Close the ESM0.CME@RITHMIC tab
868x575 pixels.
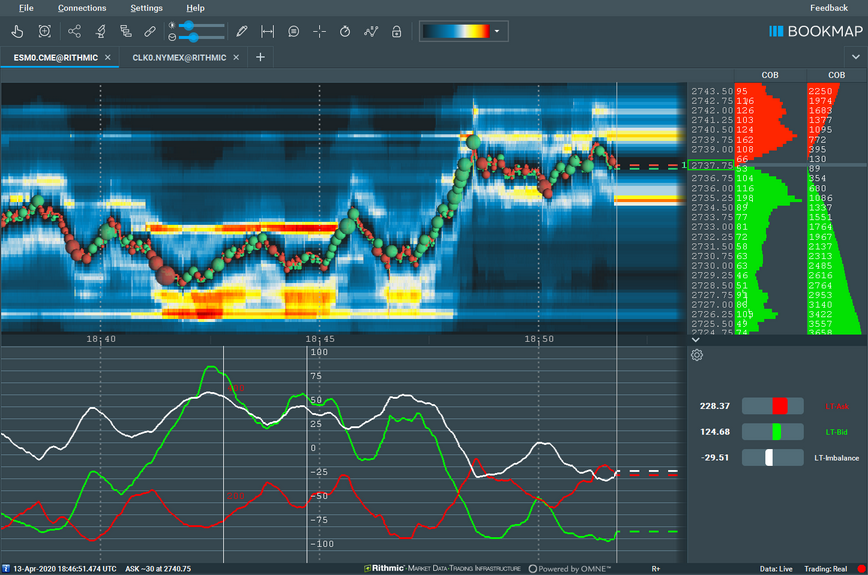108,58
